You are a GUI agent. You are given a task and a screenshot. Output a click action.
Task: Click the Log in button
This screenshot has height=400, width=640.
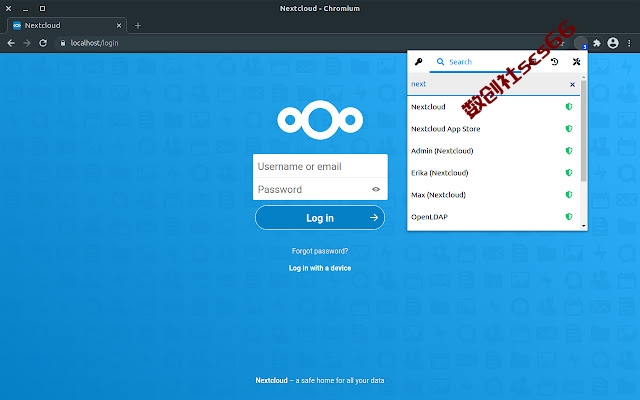[x=320, y=218]
